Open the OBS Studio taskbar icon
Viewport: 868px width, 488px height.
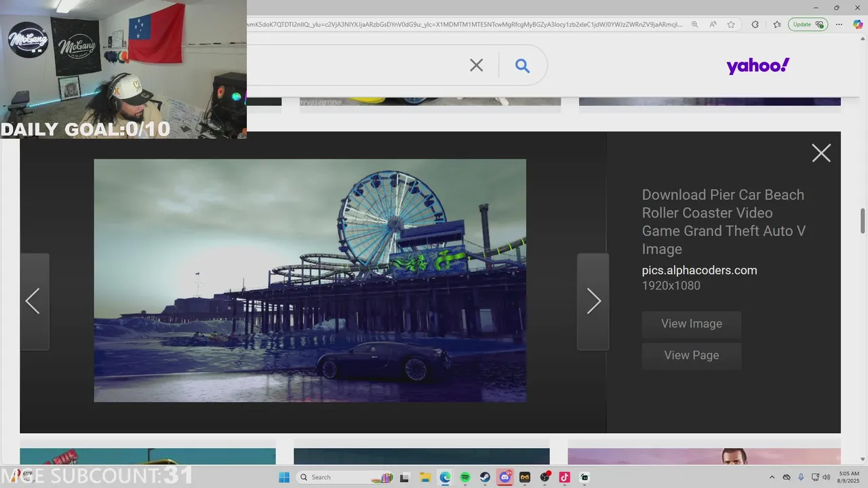click(x=545, y=477)
